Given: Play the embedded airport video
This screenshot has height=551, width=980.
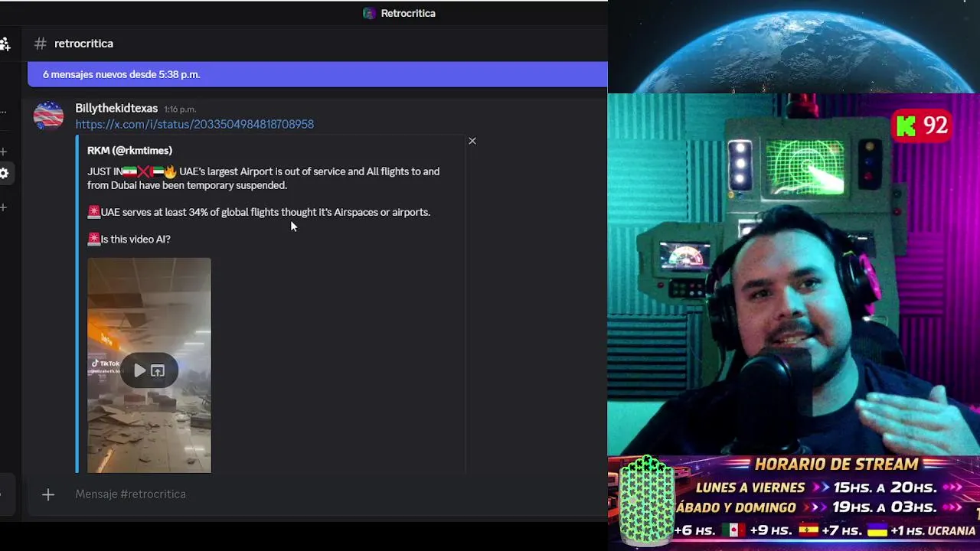Looking at the screenshot, I should (139, 371).
